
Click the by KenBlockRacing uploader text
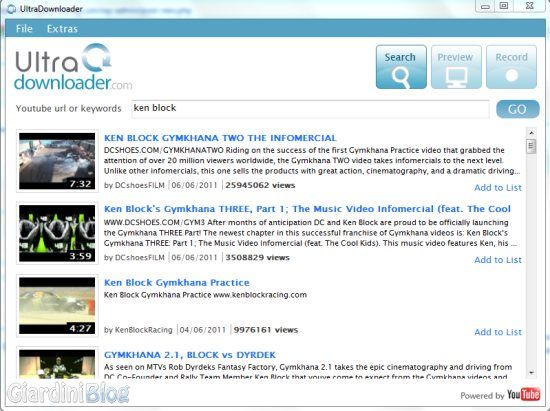(x=138, y=330)
